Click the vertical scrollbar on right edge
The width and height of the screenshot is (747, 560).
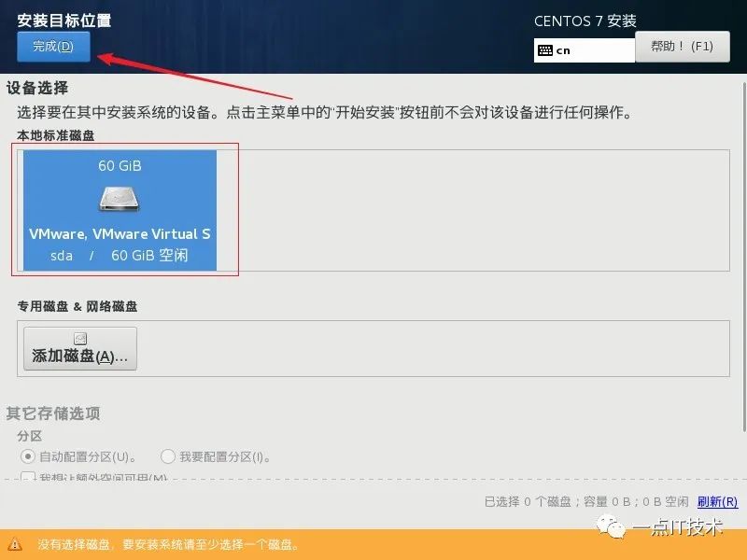click(x=744, y=258)
